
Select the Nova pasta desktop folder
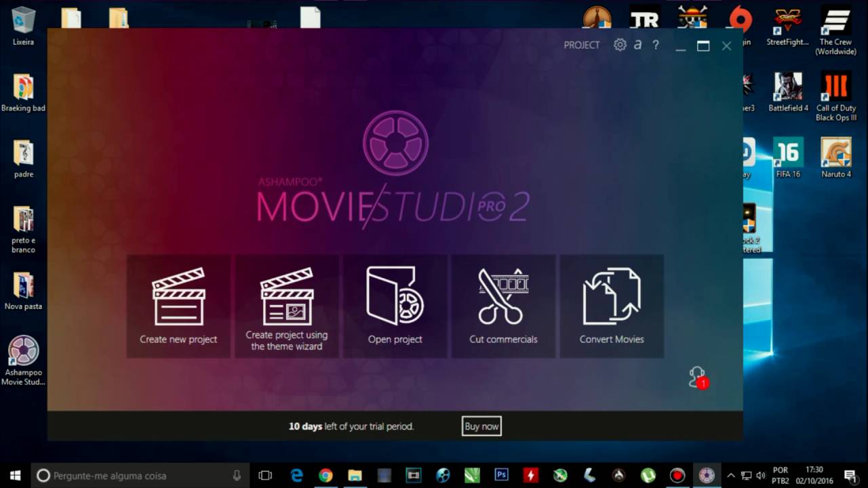click(x=23, y=291)
